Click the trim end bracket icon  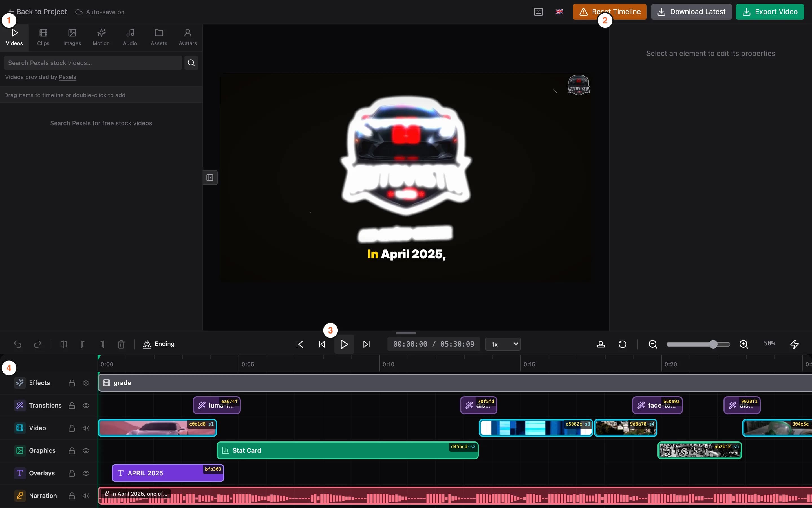tap(102, 344)
